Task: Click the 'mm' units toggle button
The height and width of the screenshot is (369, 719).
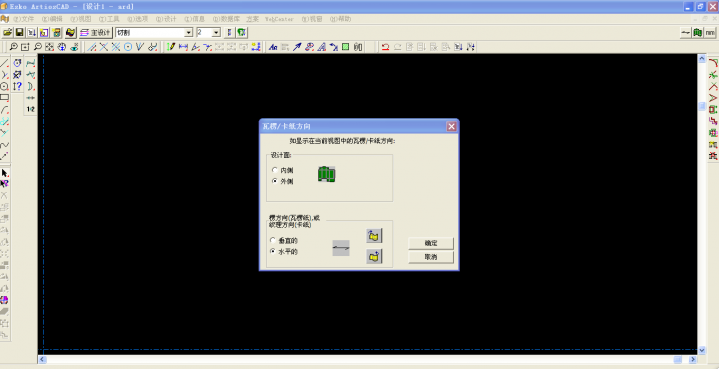Action: tap(710, 33)
